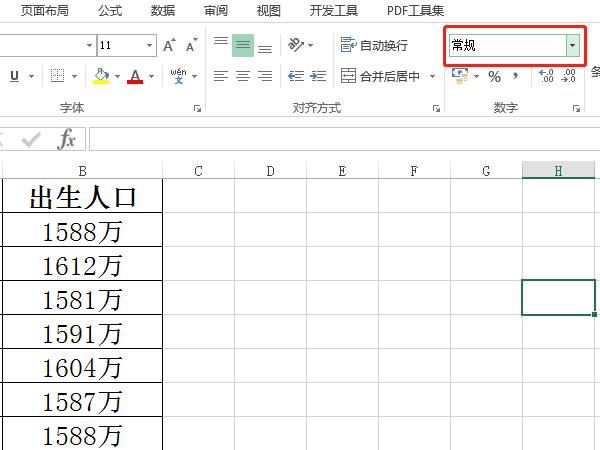Click the increase decimal icon

coord(546,76)
